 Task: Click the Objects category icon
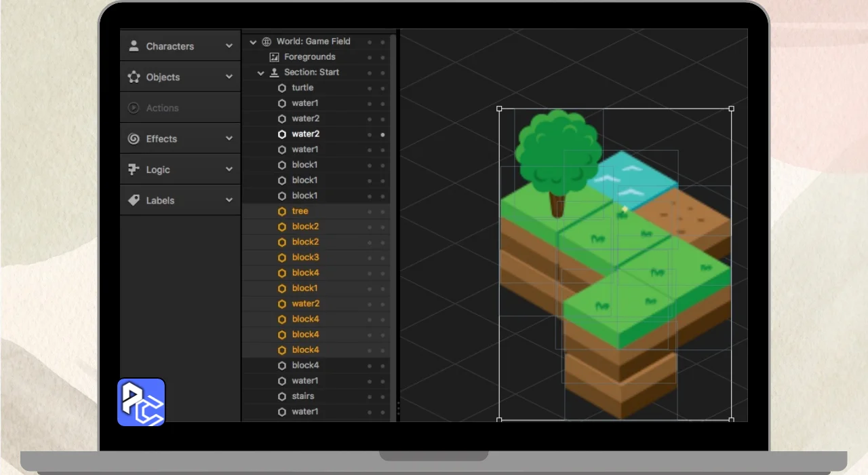coord(134,77)
